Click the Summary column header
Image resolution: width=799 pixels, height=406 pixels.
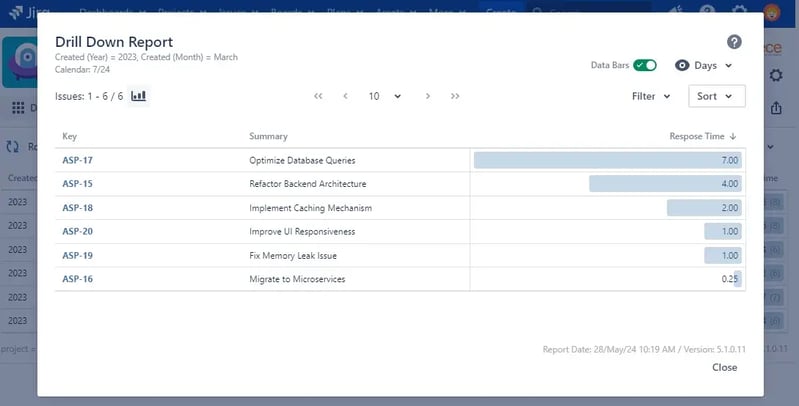point(268,136)
